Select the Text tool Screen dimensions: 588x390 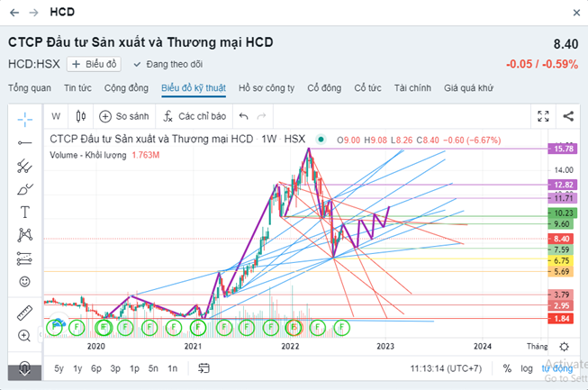pyautogui.click(x=24, y=213)
